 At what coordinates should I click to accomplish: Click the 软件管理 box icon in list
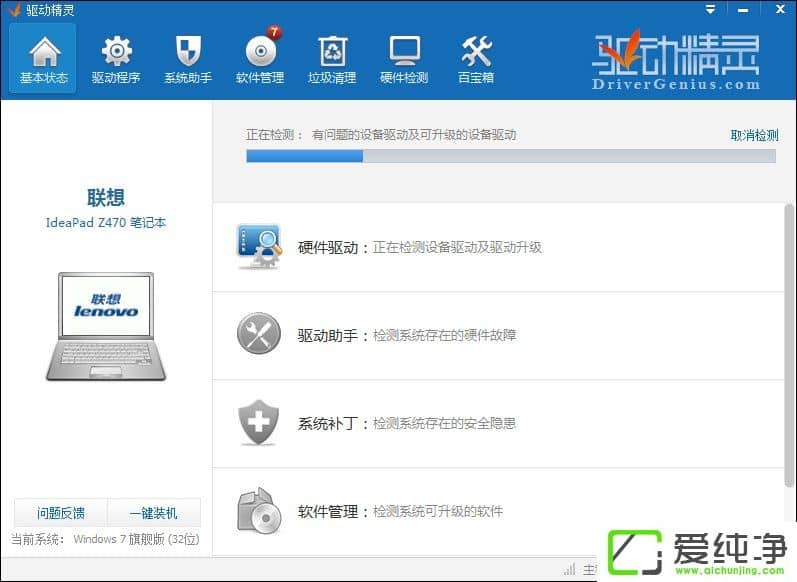tap(258, 511)
